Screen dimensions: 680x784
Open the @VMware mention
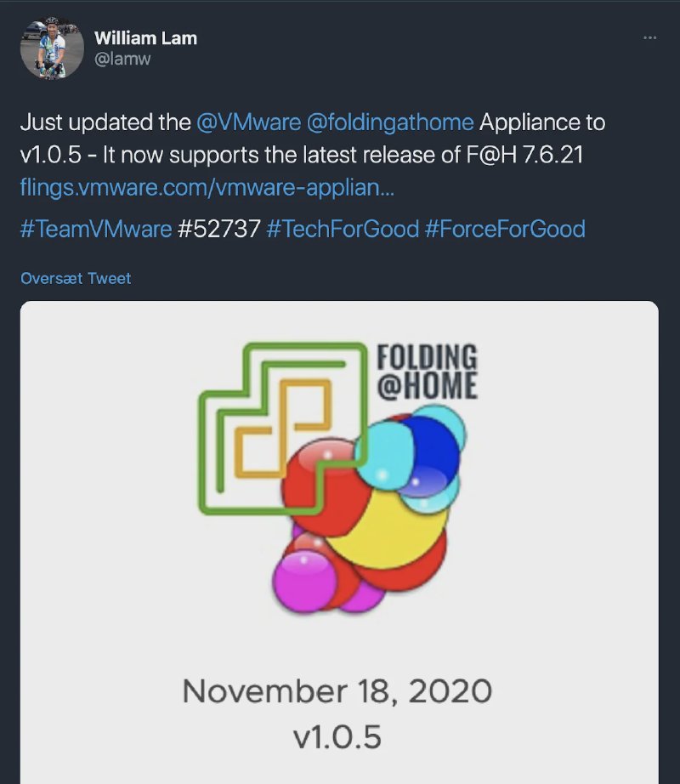[248, 122]
